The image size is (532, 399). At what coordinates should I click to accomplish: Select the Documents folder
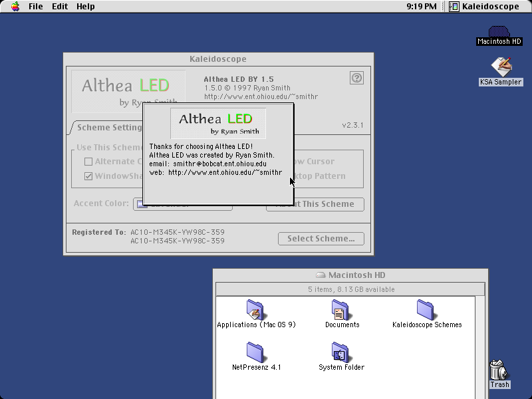pos(342,314)
